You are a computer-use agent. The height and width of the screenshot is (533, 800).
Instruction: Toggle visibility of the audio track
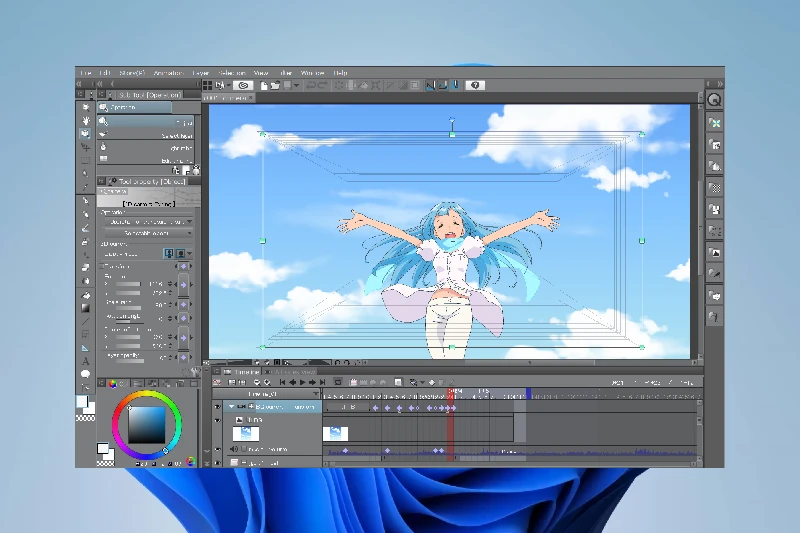click(219, 450)
